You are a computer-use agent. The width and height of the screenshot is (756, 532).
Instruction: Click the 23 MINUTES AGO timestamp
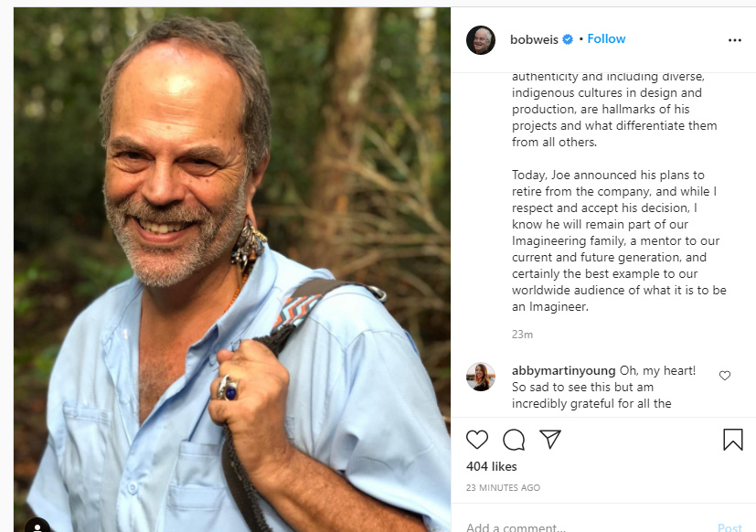[503, 487]
